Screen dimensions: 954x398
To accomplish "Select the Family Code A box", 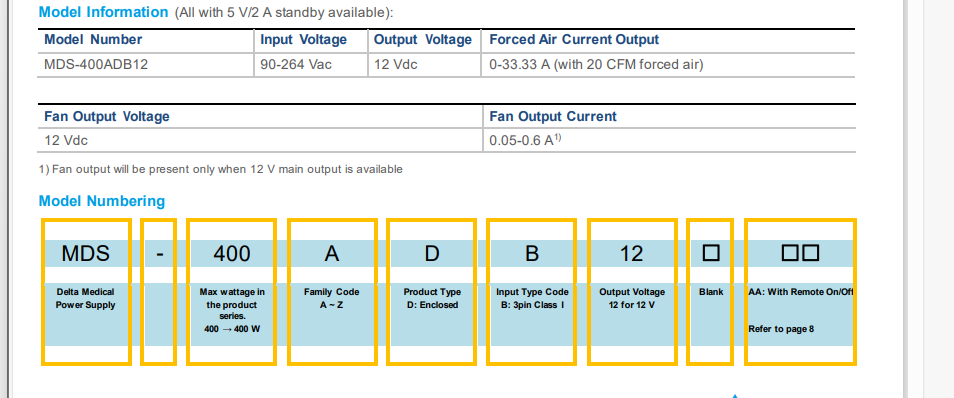I will pyautogui.click(x=332, y=292).
